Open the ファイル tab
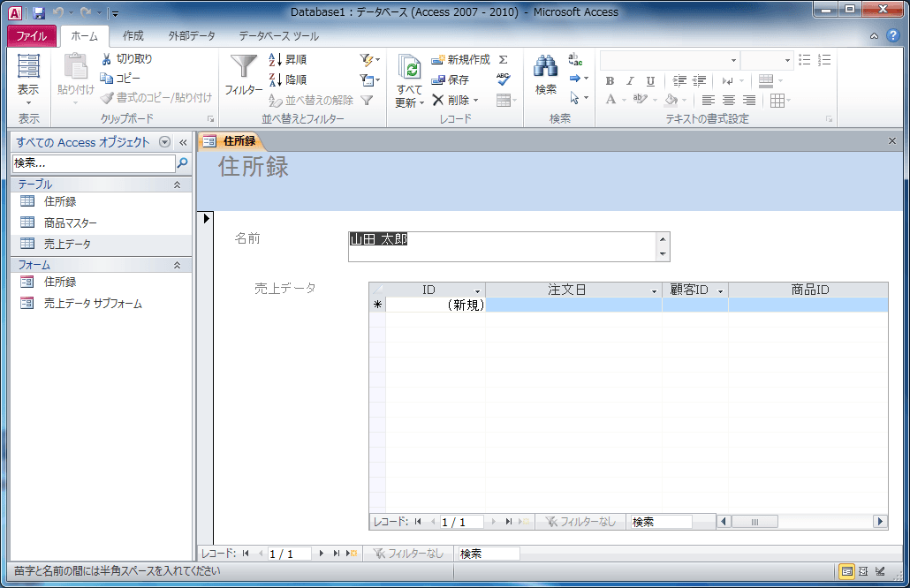This screenshot has height=588, width=910. 31,36
